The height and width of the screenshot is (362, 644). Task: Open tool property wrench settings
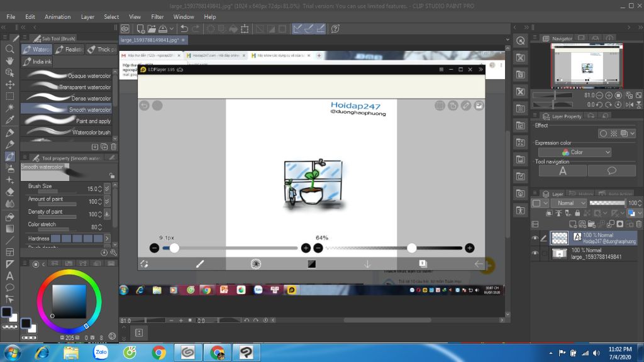coord(113,253)
